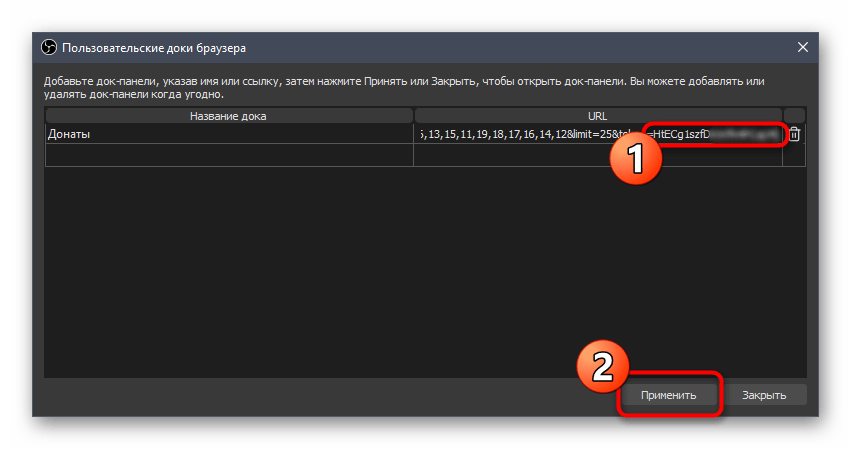Viewport: 851px width, 449px height.
Task: Click the empty dock name cell in the second row
Action: coord(228,155)
